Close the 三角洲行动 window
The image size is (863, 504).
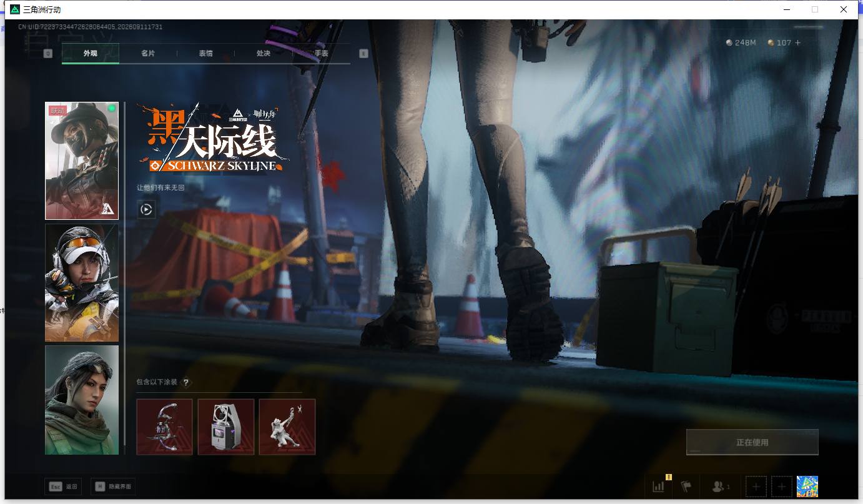click(844, 9)
